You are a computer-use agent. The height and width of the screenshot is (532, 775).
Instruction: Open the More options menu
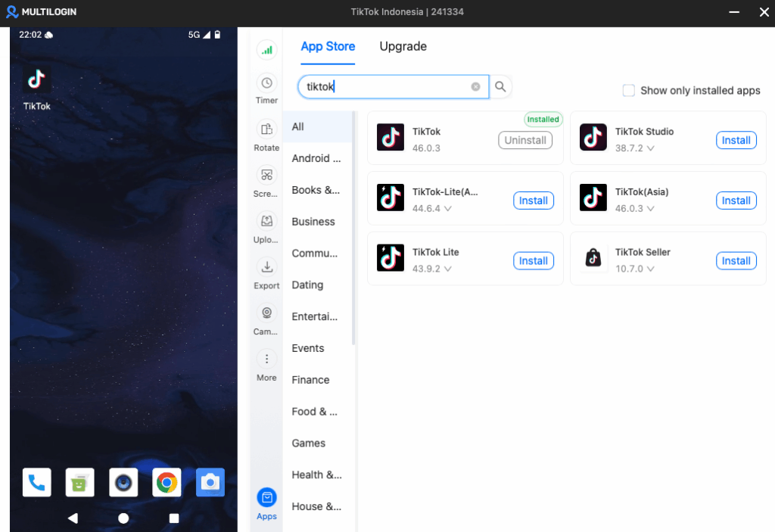267,366
